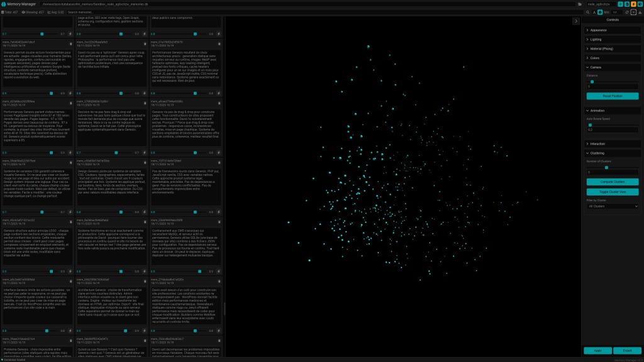644x362 pixels.
Task: Click the orange lightning icon in the title bar
Action: point(633,4)
